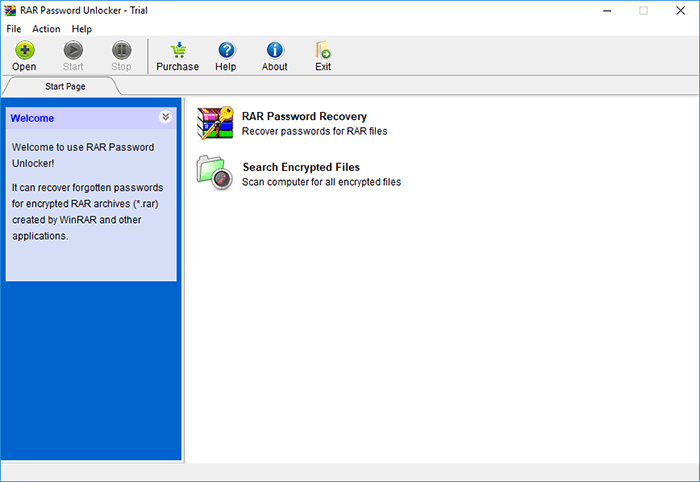This screenshot has width=700, height=482.
Task: Click the blue Help question mark icon
Action: click(226, 50)
